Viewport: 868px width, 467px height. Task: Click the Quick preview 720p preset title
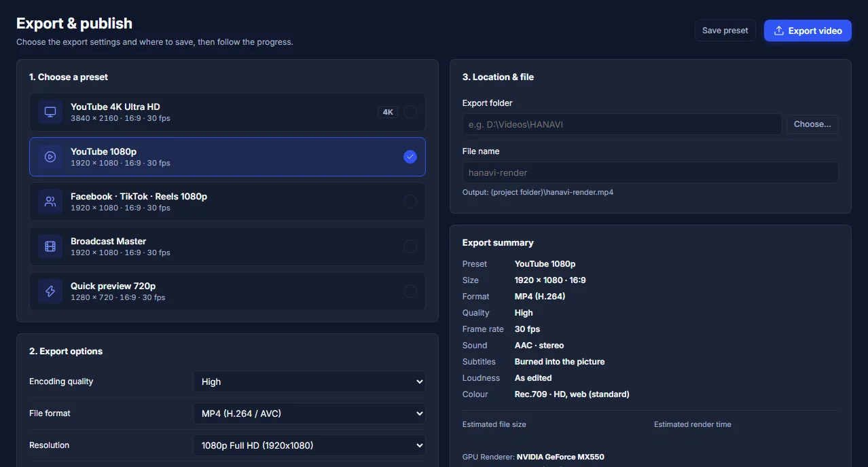pyautogui.click(x=113, y=286)
